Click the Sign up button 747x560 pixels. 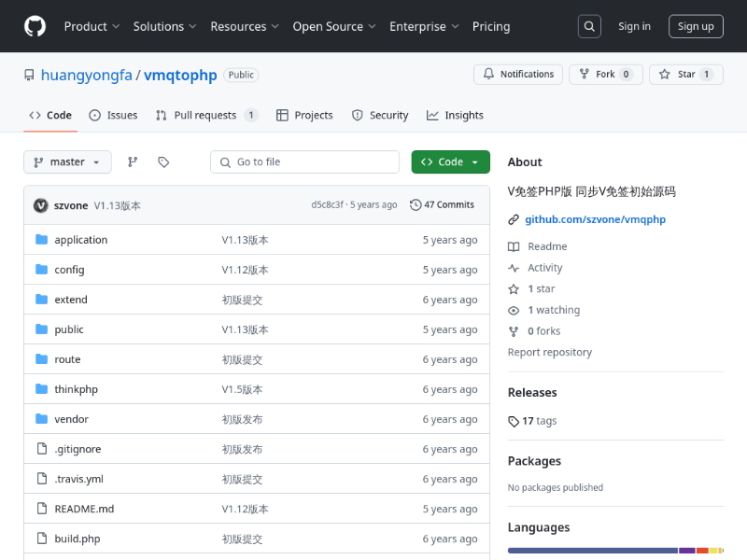point(696,26)
